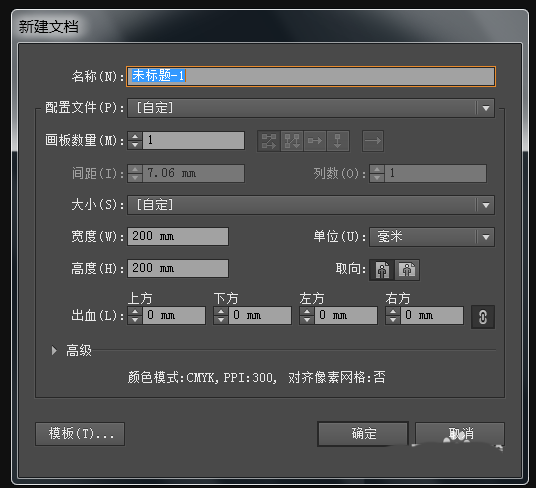Image resolution: width=536 pixels, height=488 pixels.
Task: Open the 单位 units dropdown showing 毫米
Action: 432,237
